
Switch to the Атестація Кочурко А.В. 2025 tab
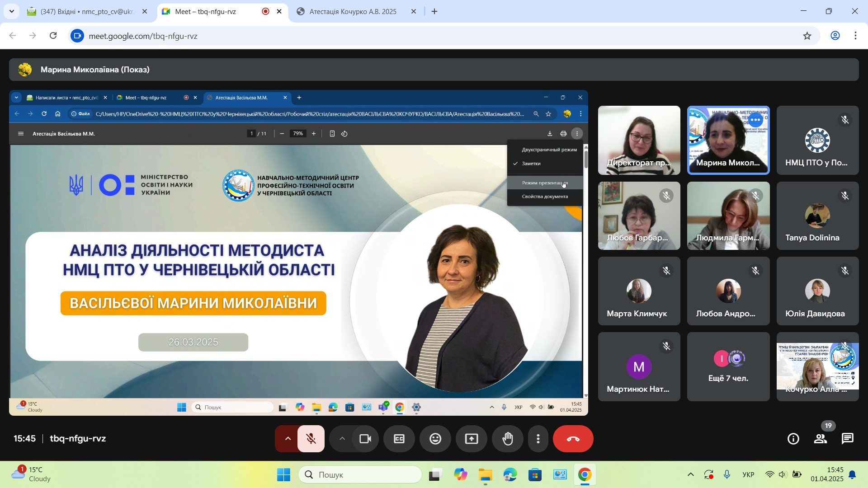click(353, 12)
